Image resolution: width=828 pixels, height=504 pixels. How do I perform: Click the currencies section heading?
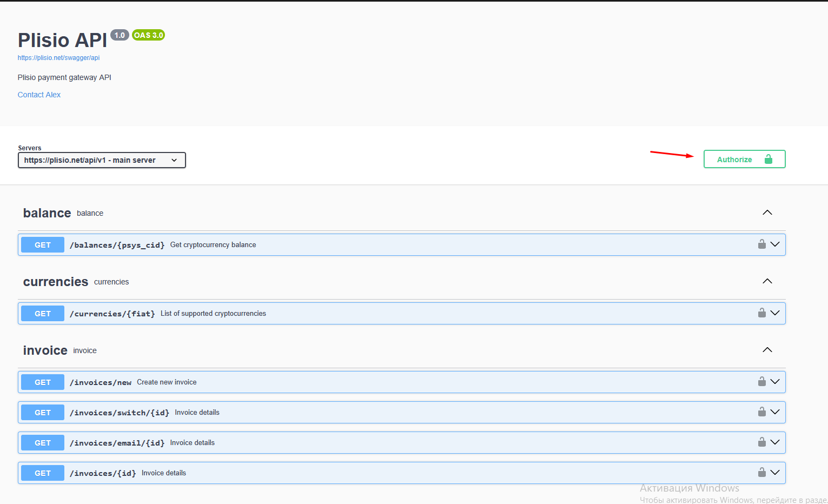coord(56,282)
